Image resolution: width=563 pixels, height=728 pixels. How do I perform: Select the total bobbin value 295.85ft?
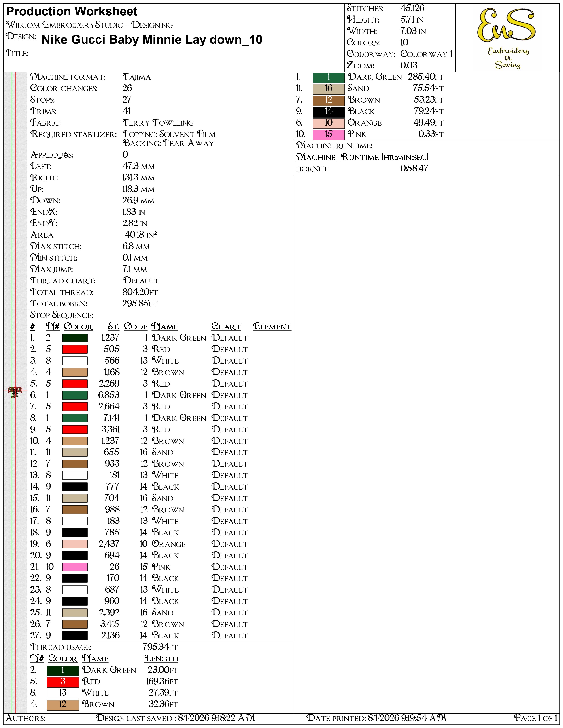coord(140,304)
